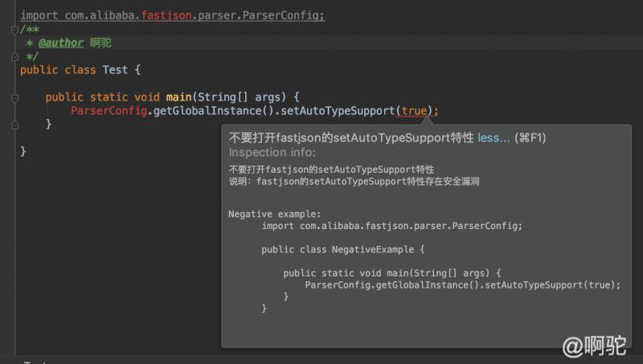Collapse the main method fold marker
The width and height of the screenshot is (643, 364).
tap(14, 97)
